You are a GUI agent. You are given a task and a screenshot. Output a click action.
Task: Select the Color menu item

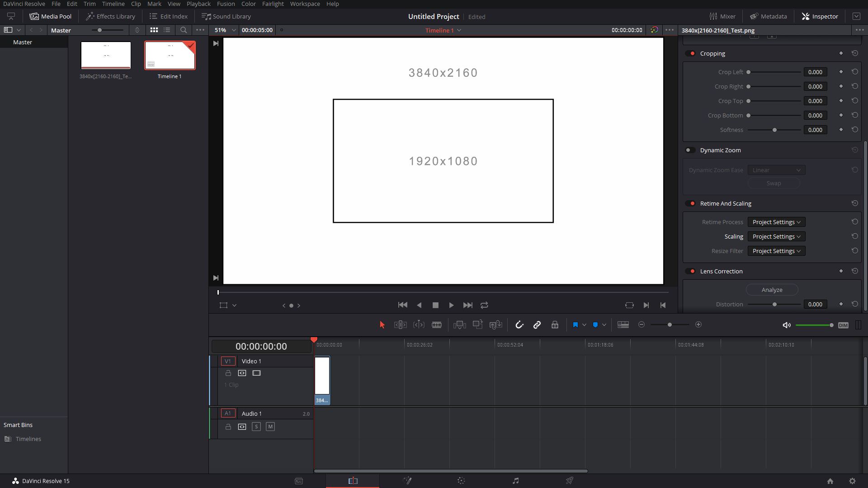[x=248, y=4]
